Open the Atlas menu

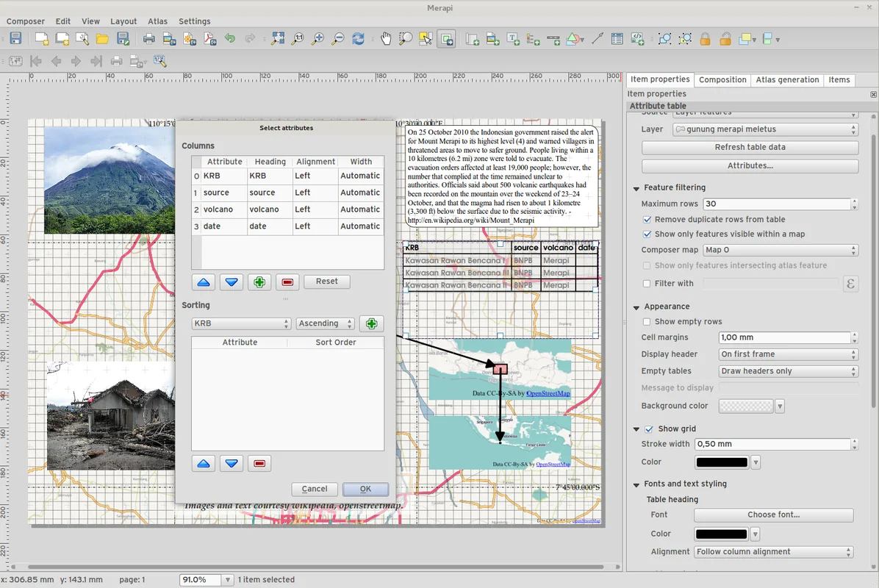coord(157,21)
